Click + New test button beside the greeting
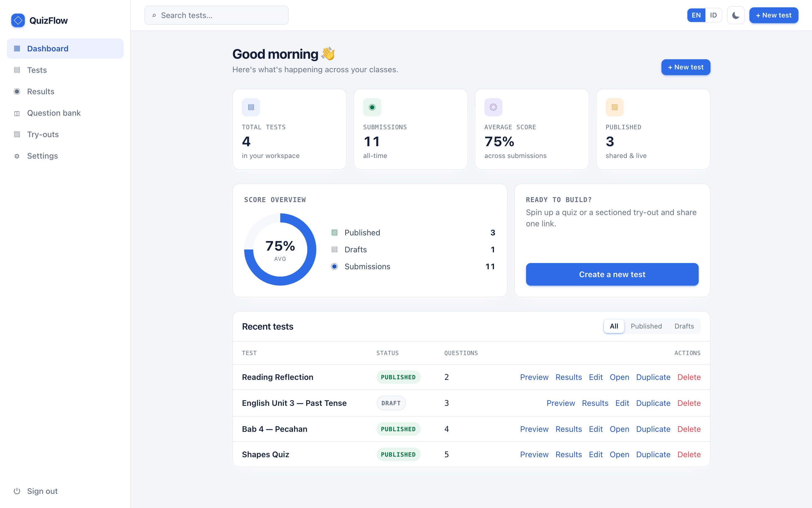812x508 pixels. (x=685, y=67)
